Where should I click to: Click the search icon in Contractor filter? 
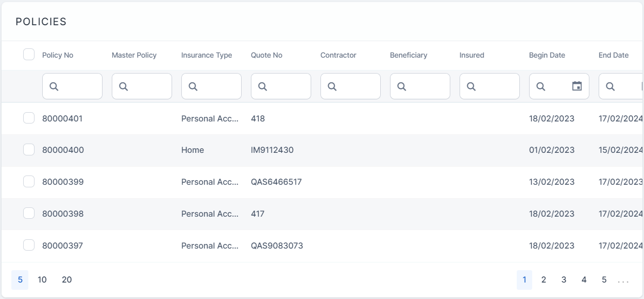[332, 86]
